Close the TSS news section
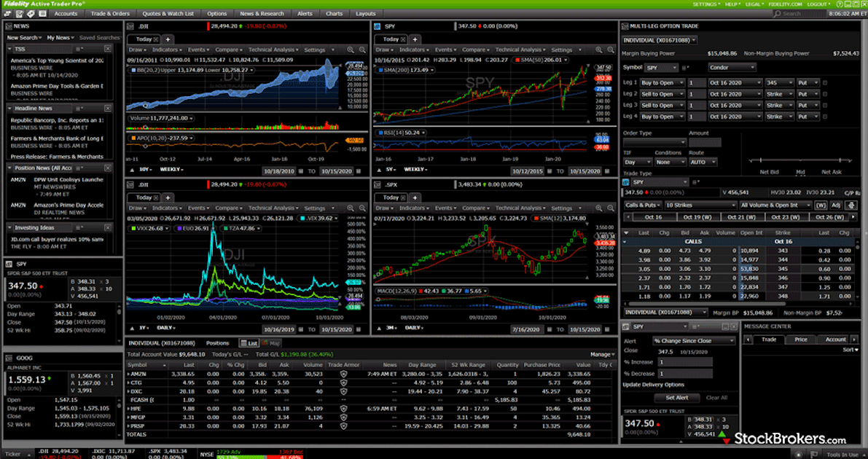Screen dimensions: 868x459 [x=107, y=49]
